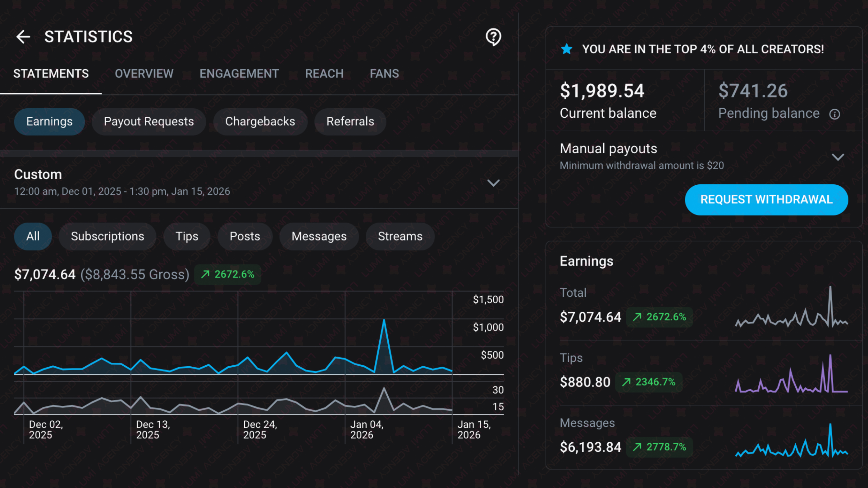The image size is (868, 488).
Task: Click the blue star top creators icon
Action: pos(566,49)
